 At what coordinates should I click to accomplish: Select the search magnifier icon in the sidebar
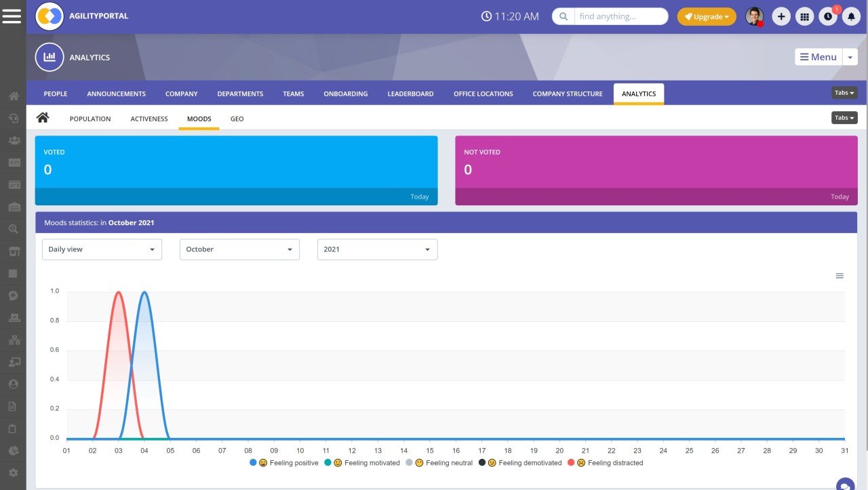(x=14, y=229)
